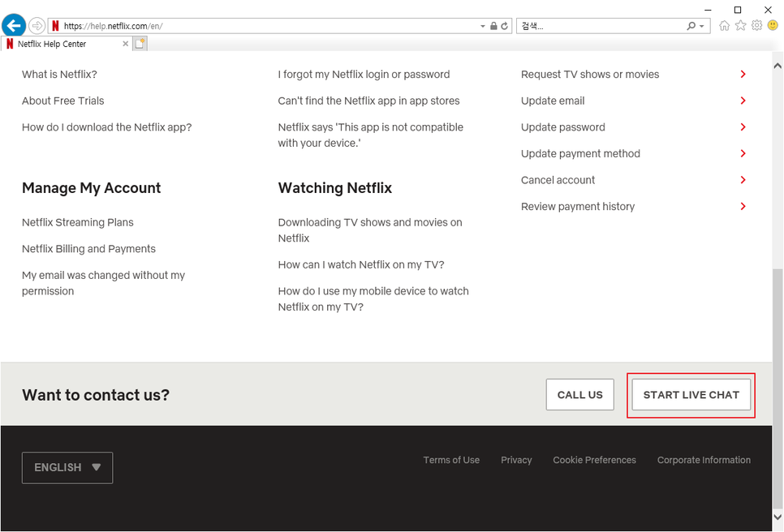Click Update payment method text link
This screenshot has width=784, height=532.
[580, 154]
